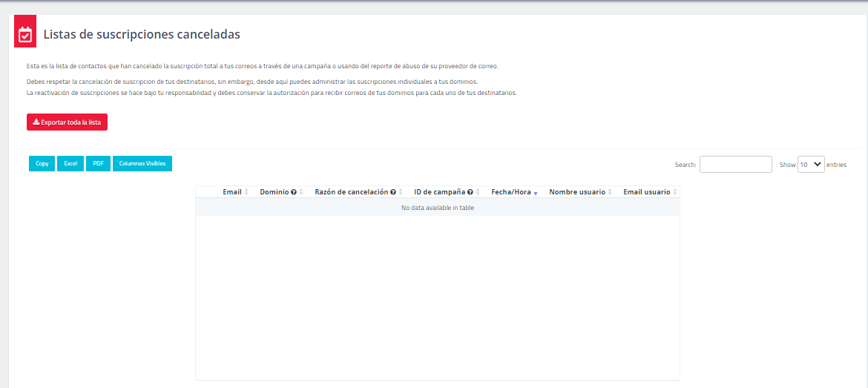Screen dimensions: 868x388
Task: Click the ID de campaña column header
Action: pyautogui.click(x=439, y=192)
